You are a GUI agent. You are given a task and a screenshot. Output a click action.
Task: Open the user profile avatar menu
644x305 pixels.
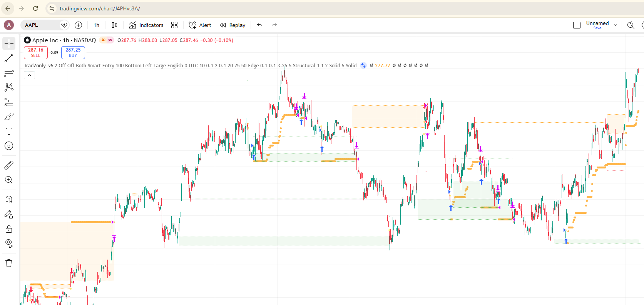pyautogui.click(x=9, y=25)
